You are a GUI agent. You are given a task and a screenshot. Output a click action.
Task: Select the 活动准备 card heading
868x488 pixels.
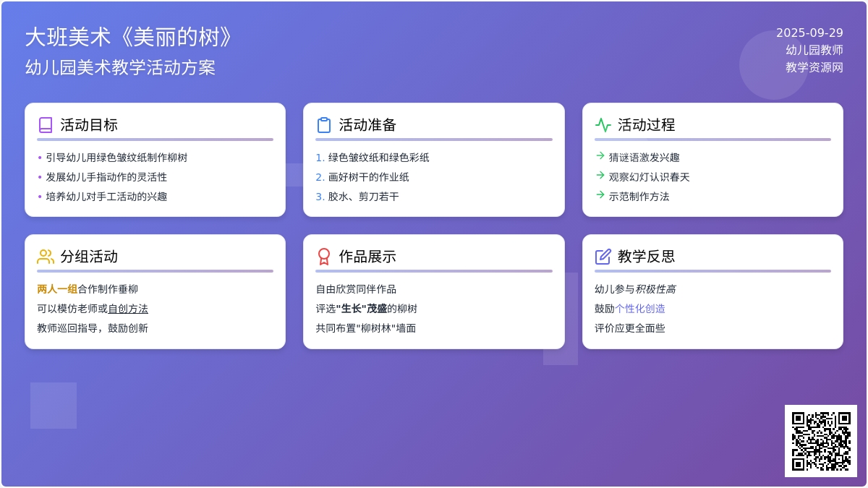tap(367, 125)
